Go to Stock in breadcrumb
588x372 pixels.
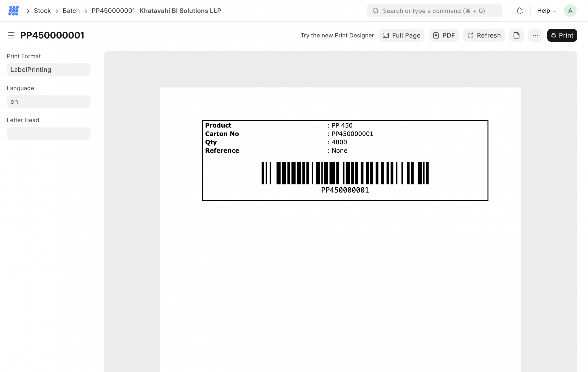click(x=42, y=11)
